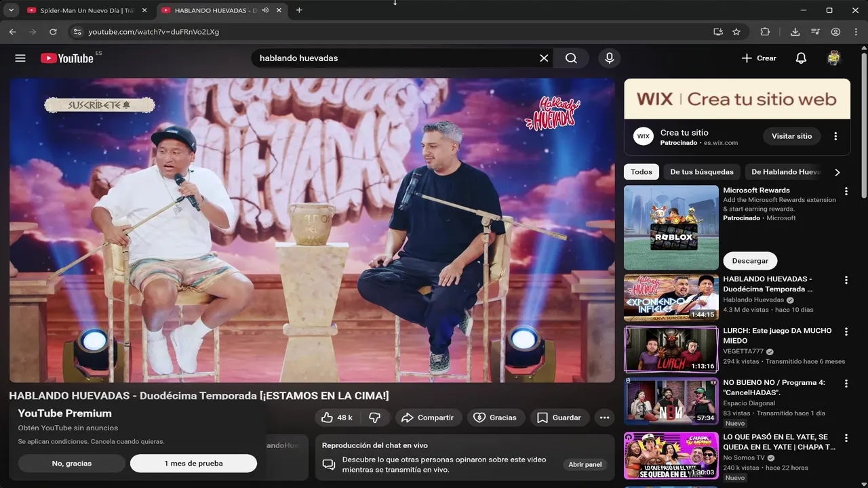Click Crea tu sitio ad title

coord(684,133)
